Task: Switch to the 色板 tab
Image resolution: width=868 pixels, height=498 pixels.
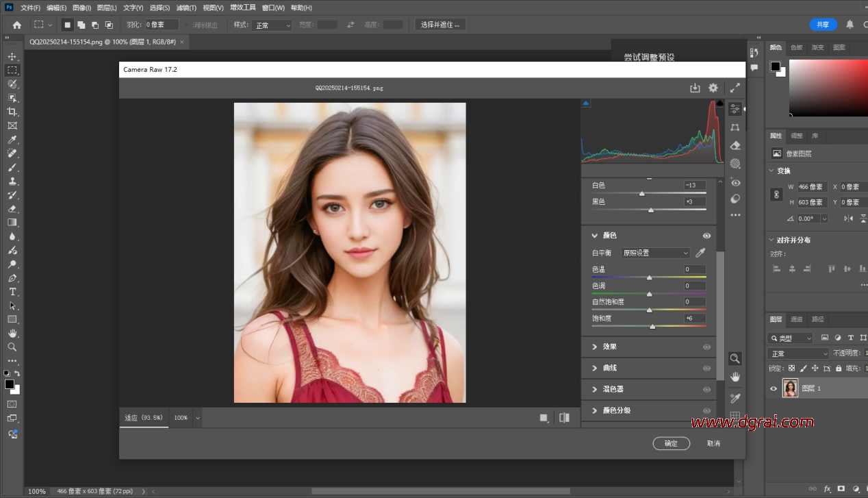Action: [x=797, y=47]
